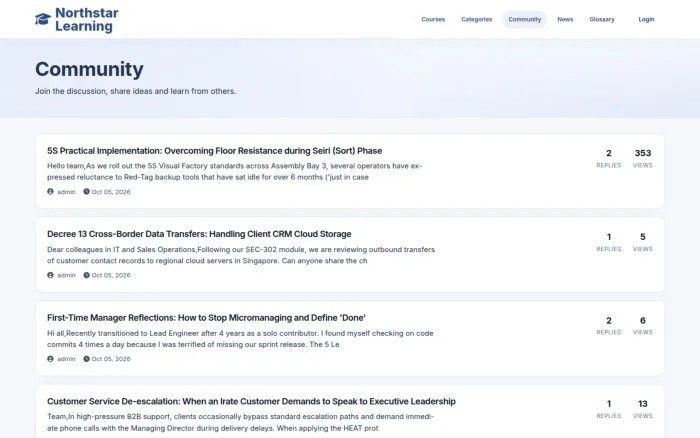
Task: Click the clock icon in First-Time Manager thread
Action: pos(86,359)
